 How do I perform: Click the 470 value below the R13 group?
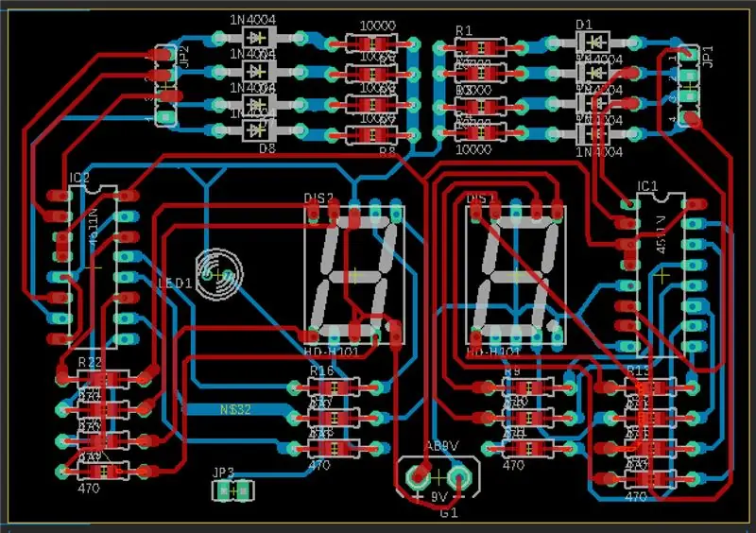[x=635, y=496]
